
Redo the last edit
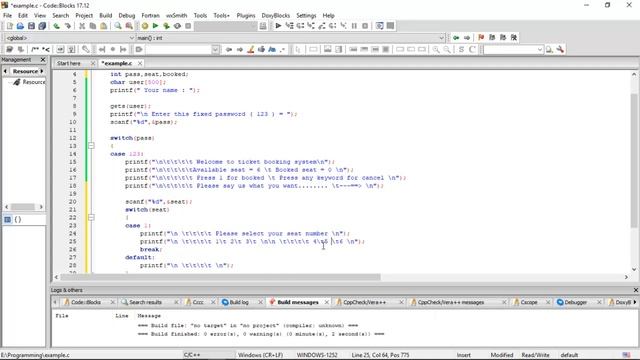click(x=67, y=26)
